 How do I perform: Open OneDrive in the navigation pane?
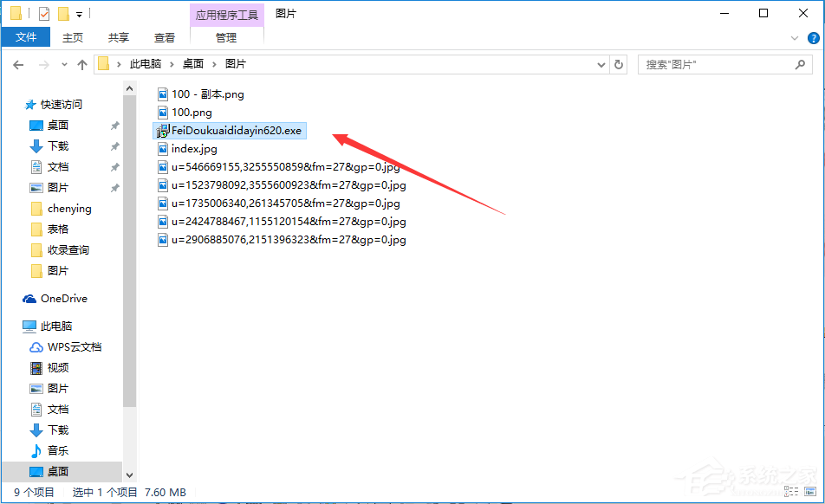(63, 299)
